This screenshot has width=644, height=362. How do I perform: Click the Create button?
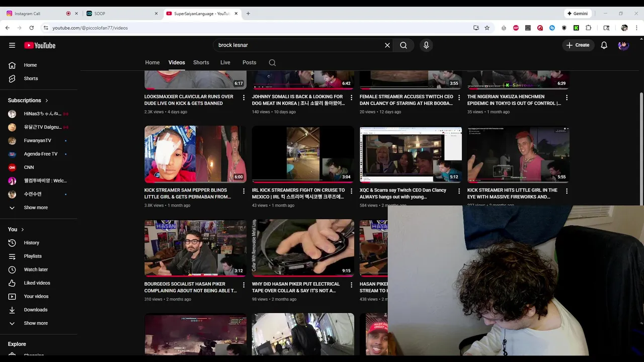click(x=578, y=45)
